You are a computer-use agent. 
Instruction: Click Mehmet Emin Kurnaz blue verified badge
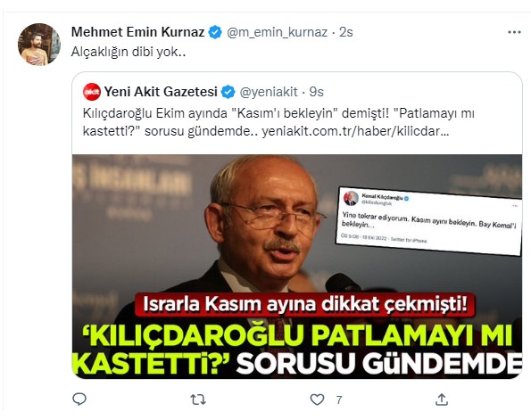pyautogui.click(x=215, y=32)
